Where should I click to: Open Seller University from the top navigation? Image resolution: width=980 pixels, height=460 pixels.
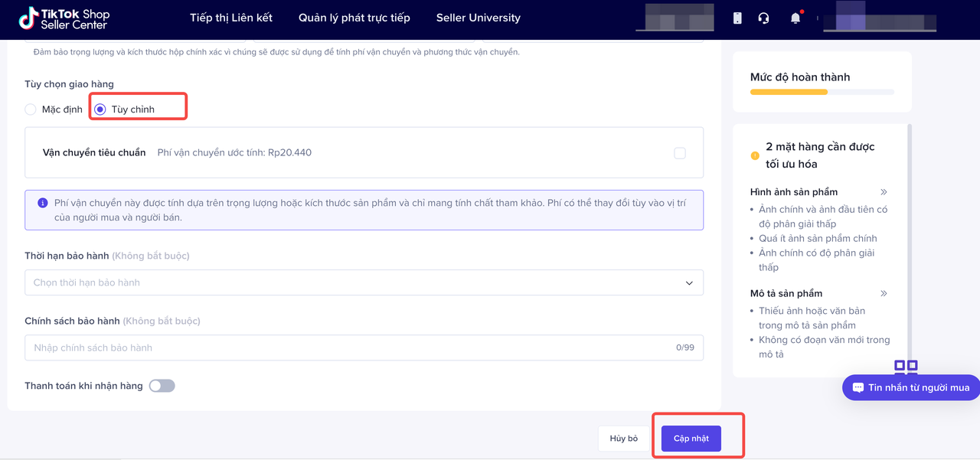tap(479, 18)
